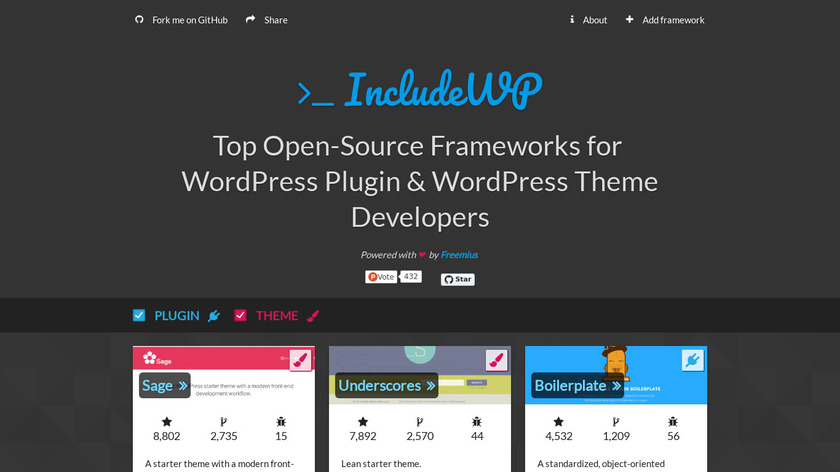Click the Boilerplate card header screenshot thumbnail

(616, 375)
